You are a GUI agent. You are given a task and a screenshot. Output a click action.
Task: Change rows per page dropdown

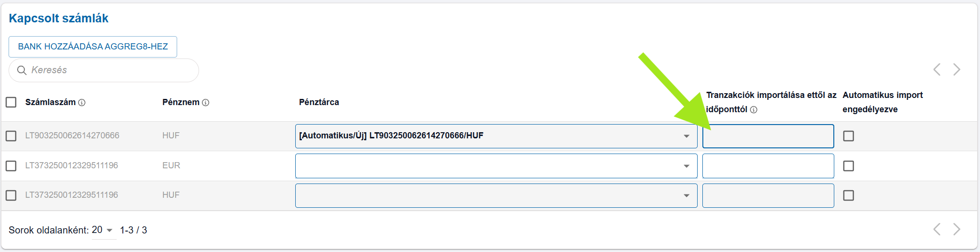(103, 230)
